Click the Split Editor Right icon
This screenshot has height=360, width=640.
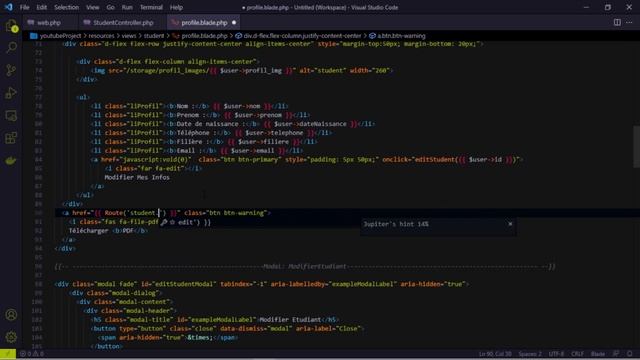click(617, 22)
